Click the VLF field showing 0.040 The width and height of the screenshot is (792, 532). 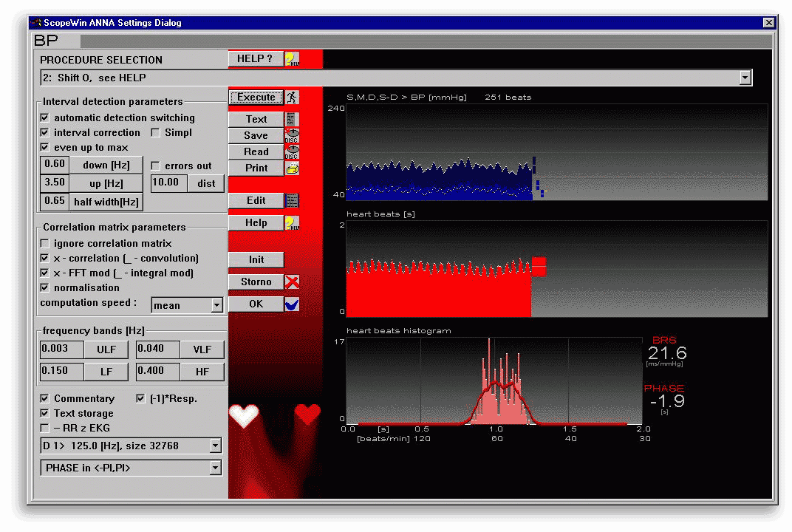tap(158, 349)
